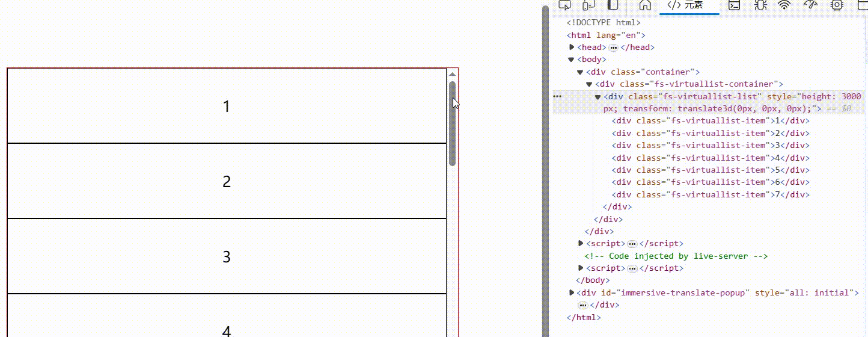868x337 pixels.
Task: Click the virtual list scrollbar up arrow
Action: click(x=453, y=74)
